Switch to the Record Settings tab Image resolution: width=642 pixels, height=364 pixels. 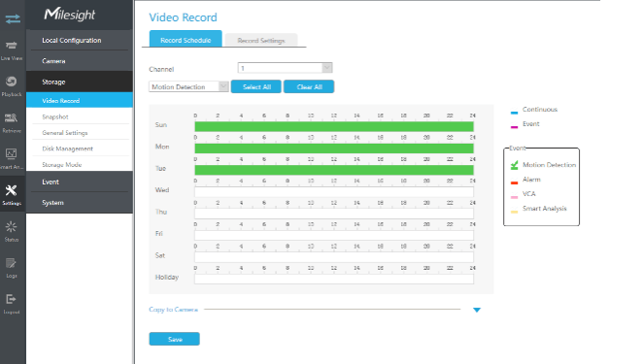click(261, 41)
